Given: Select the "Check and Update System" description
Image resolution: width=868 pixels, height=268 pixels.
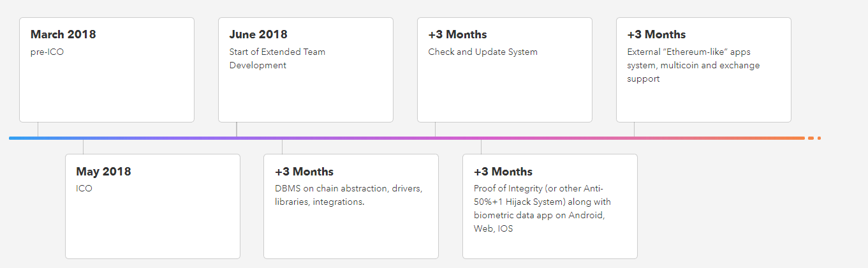Looking at the screenshot, I should [x=483, y=52].
